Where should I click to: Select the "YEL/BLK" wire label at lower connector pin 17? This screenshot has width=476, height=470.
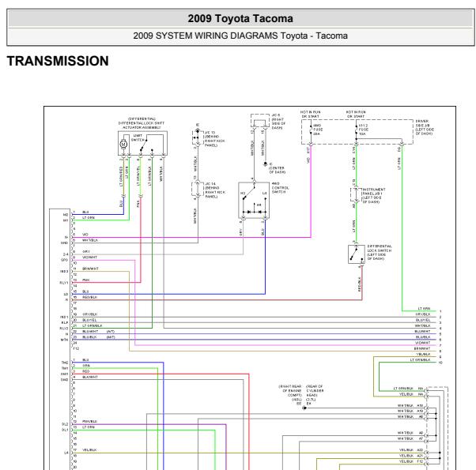pyautogui.click(x=89, y=450)
